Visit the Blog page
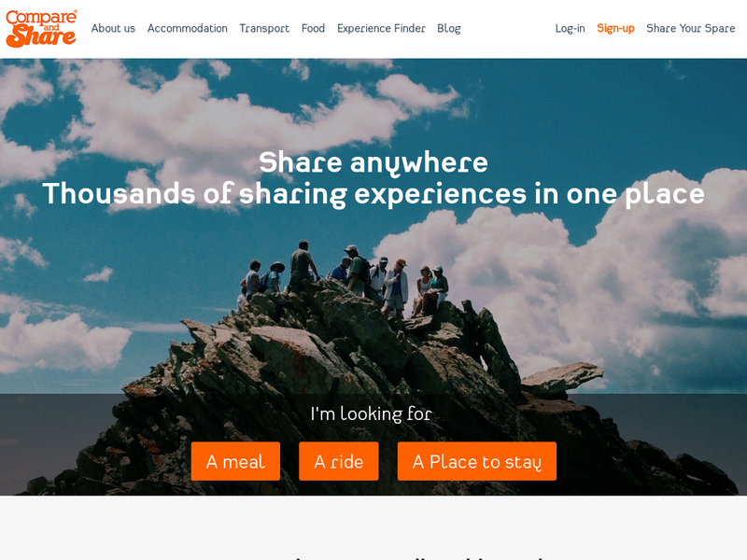 pos(449,29)
